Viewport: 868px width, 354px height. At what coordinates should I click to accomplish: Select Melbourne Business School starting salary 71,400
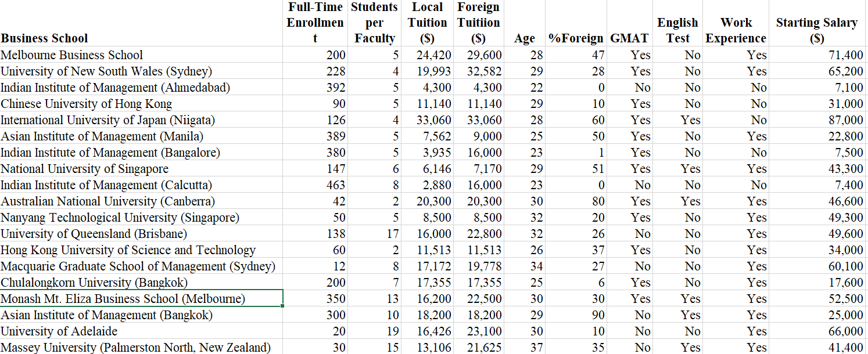(817, 55)
